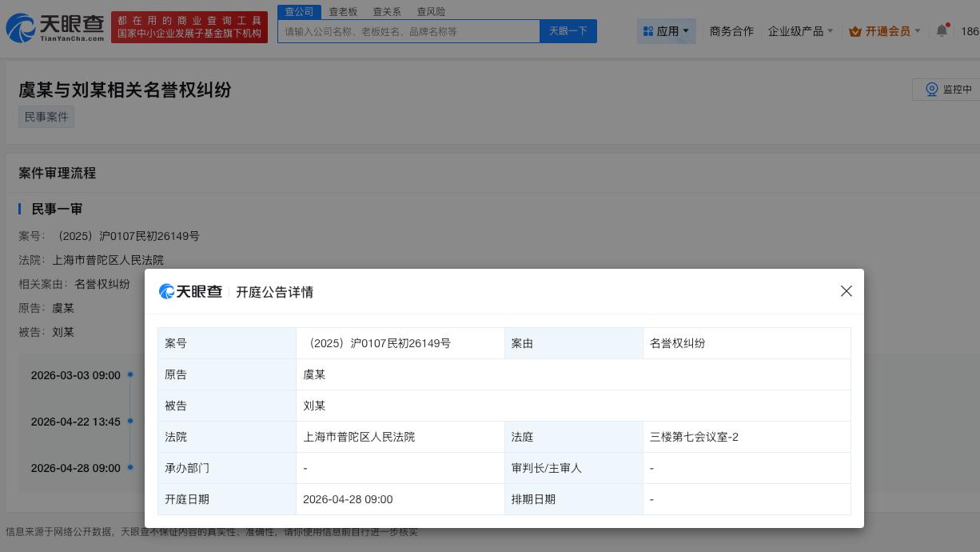Toggle monitoring via the 监控中 control

tap(951, 90)
